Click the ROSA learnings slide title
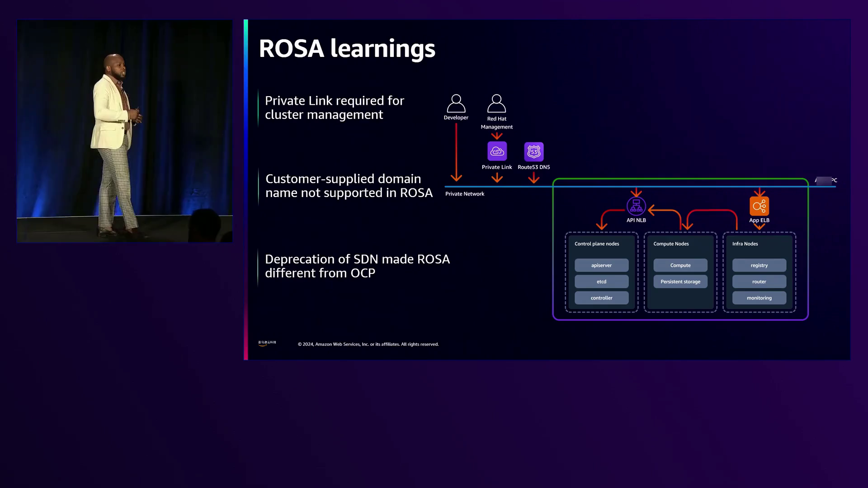The image size is (868, 488). pyautogui.click(x=347, y=48)
